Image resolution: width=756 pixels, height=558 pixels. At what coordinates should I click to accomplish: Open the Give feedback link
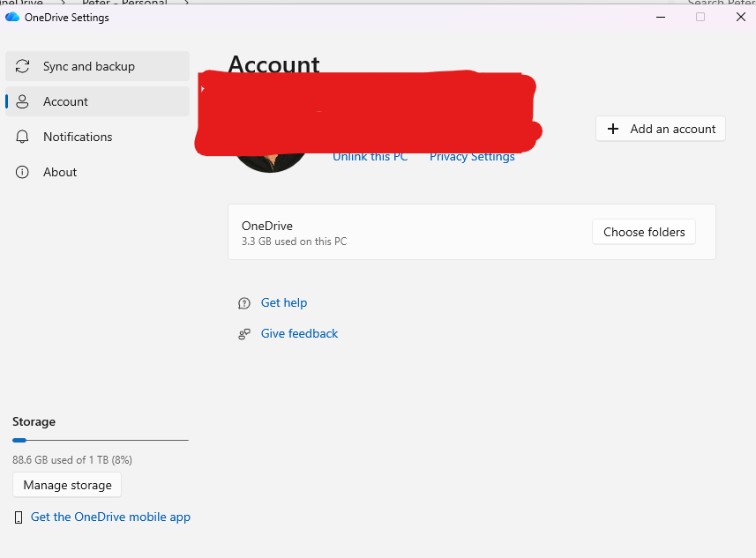[299, 333]
